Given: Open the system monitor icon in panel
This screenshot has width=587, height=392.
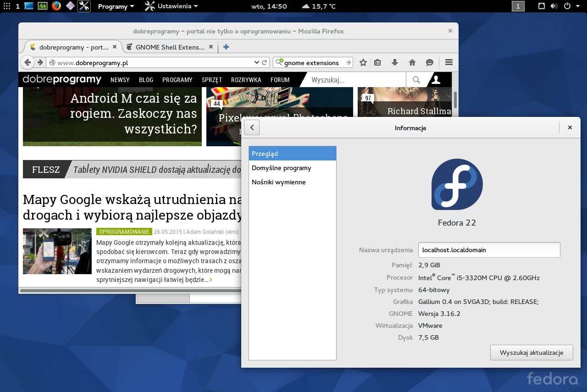Looking at the screenshot, I should pyautogui.click(x=43, y=6).
